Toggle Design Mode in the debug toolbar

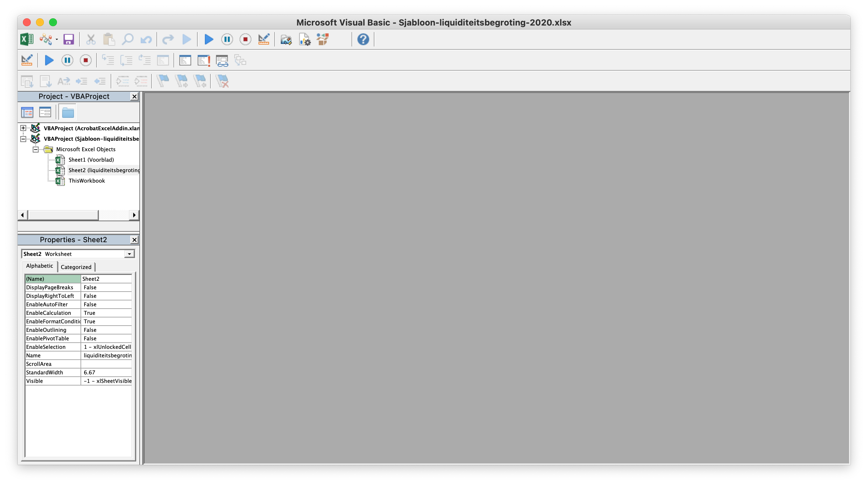pos(27,61)
